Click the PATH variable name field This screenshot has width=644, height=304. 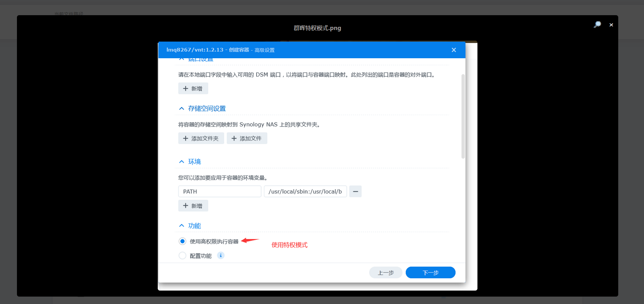tap(219, 191)
